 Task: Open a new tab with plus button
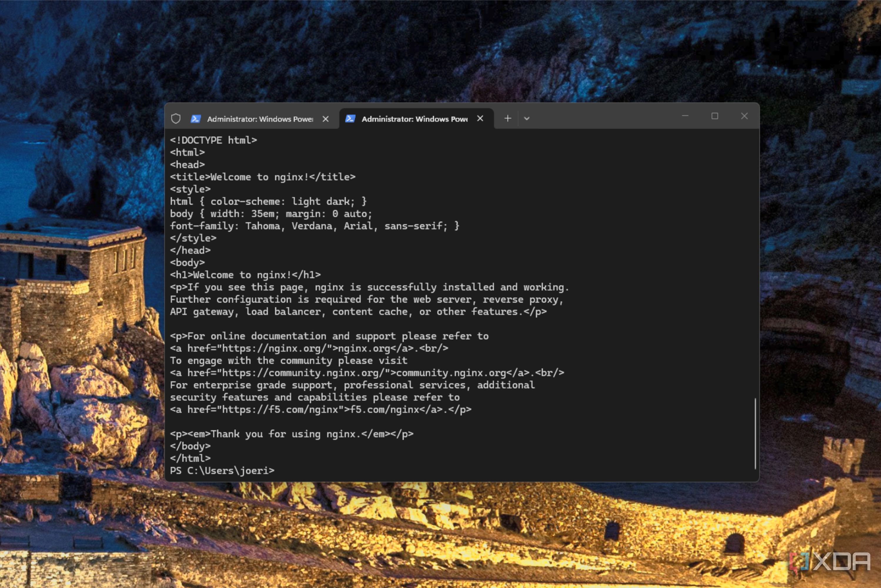point(508,118)
